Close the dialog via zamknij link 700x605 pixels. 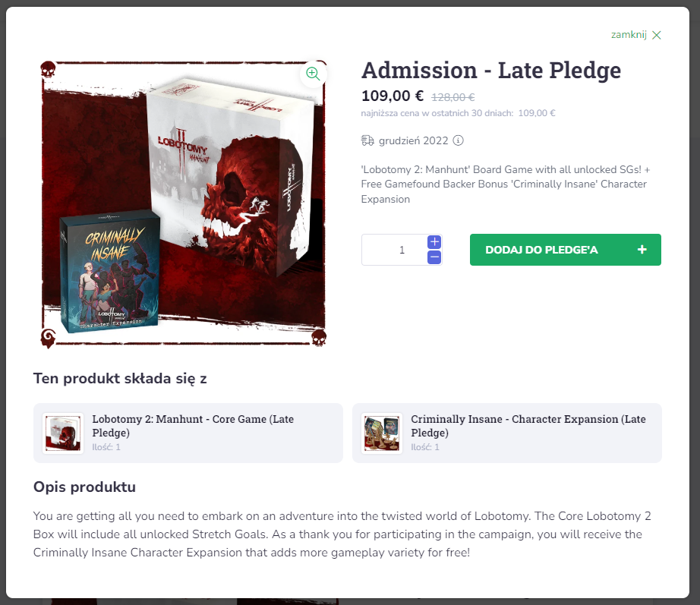click(x=629, y=35)
